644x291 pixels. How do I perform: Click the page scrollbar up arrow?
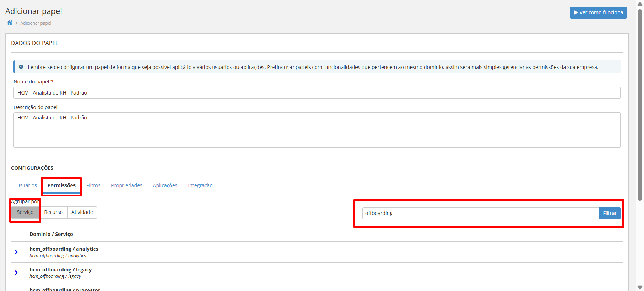(640, 4)
